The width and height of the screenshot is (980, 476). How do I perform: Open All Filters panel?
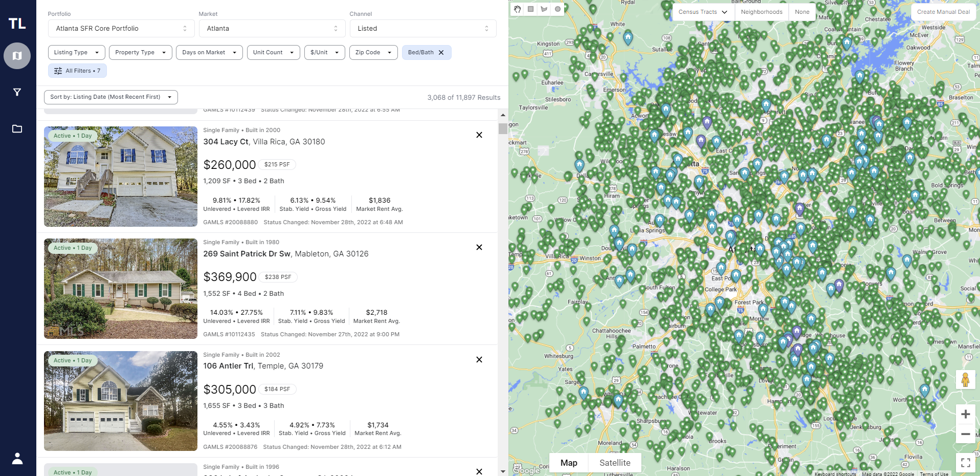77,71
